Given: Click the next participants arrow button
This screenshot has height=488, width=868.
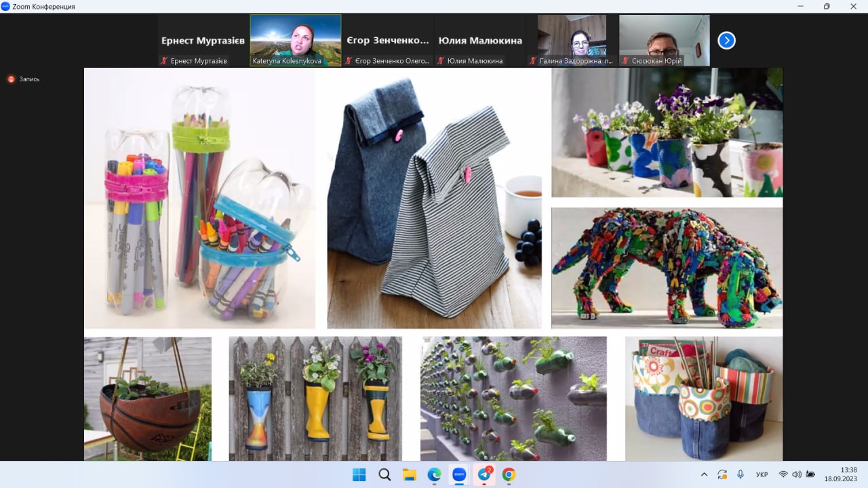Looking at the screenshot, I should click(x=726, y=41).
